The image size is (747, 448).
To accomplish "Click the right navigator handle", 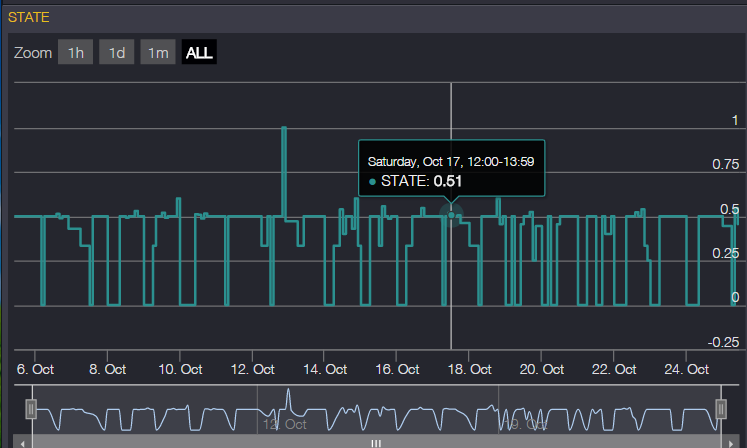I will click(720, 409).
